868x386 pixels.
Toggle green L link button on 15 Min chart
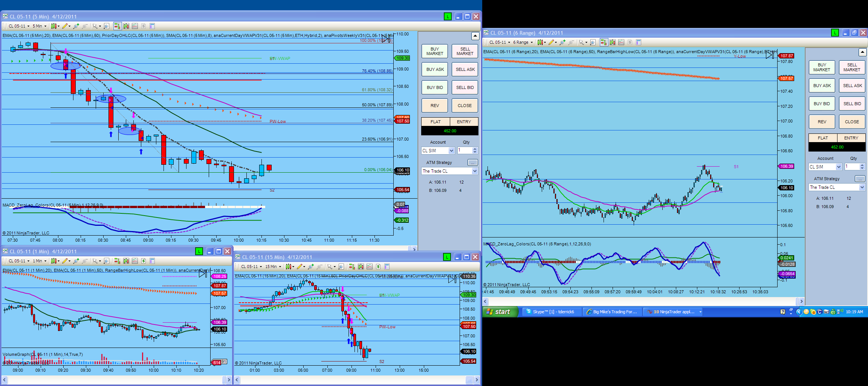click(447, 257)
